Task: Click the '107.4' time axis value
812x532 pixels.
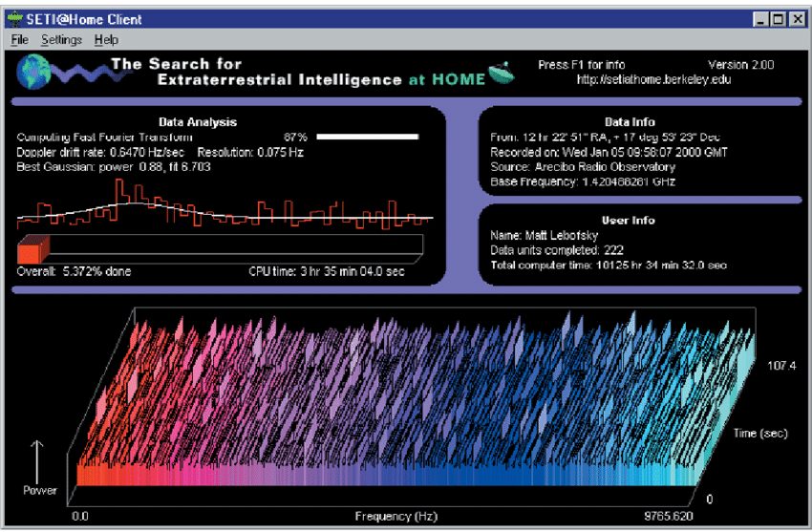Action: pos(781,366)
